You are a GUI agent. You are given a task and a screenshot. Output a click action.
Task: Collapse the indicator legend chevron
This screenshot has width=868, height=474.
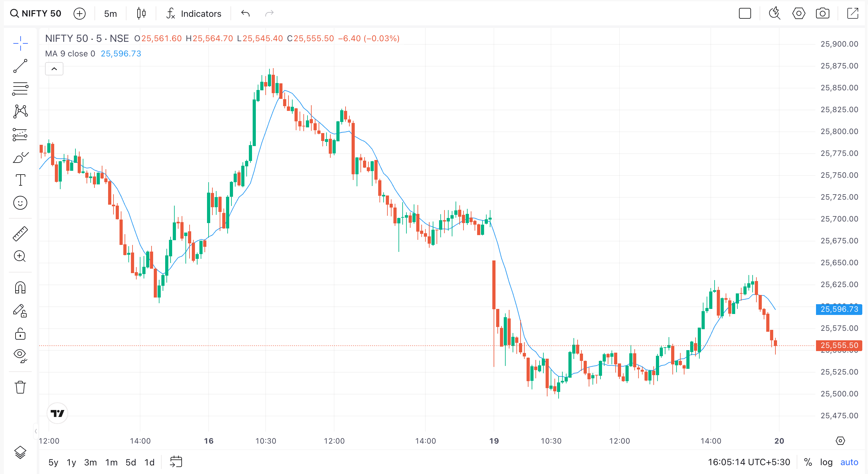point(54,69)
